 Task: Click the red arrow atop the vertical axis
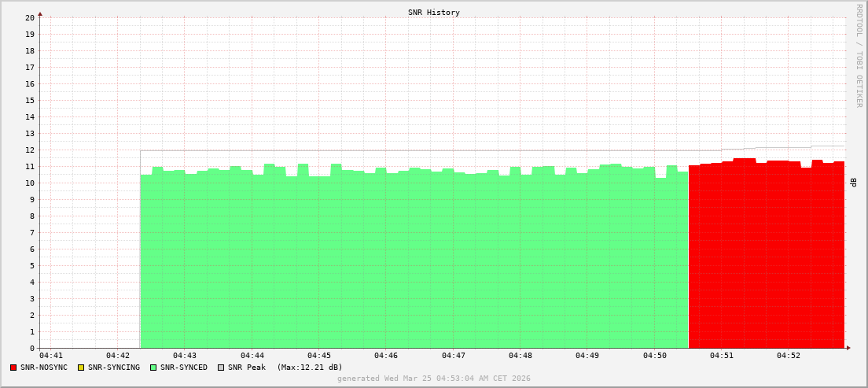[x=40, y=13]
